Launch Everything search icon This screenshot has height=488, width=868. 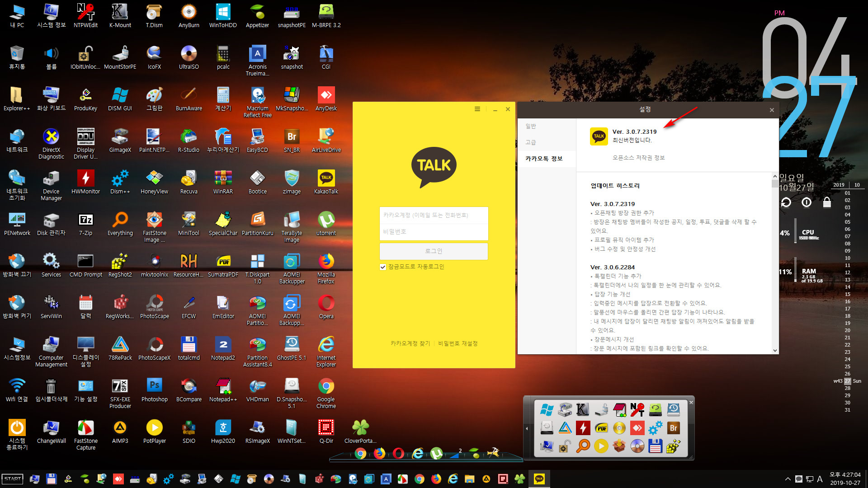[120, 223]
